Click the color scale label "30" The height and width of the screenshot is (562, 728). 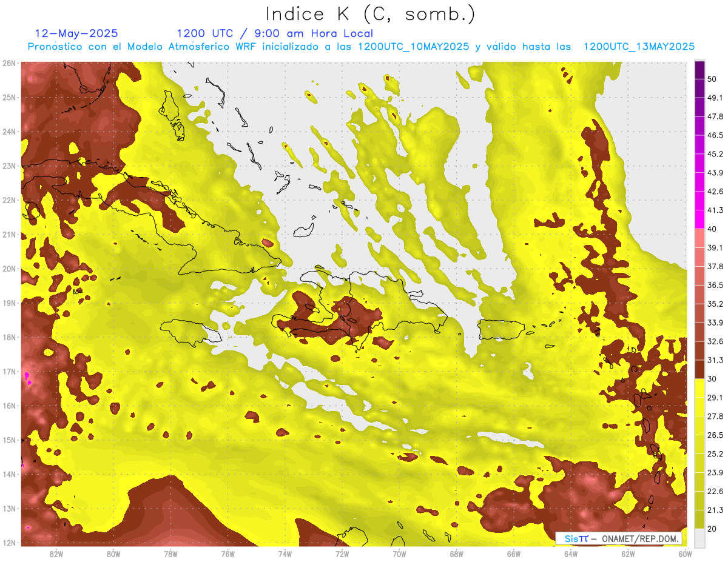pos(712,379)
